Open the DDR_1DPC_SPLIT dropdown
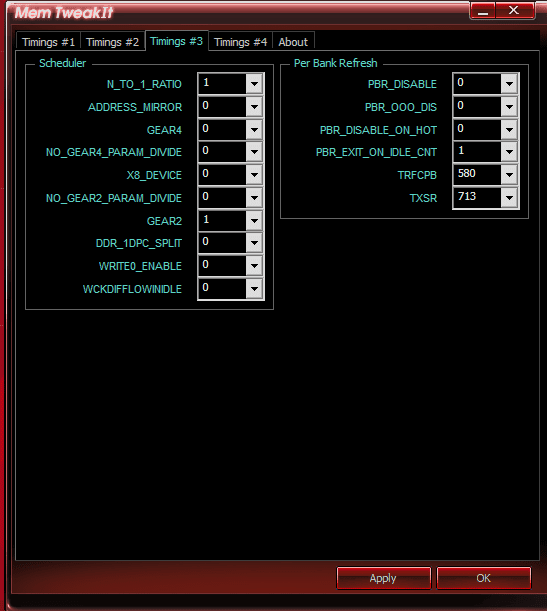 click(x=254, y=243)
